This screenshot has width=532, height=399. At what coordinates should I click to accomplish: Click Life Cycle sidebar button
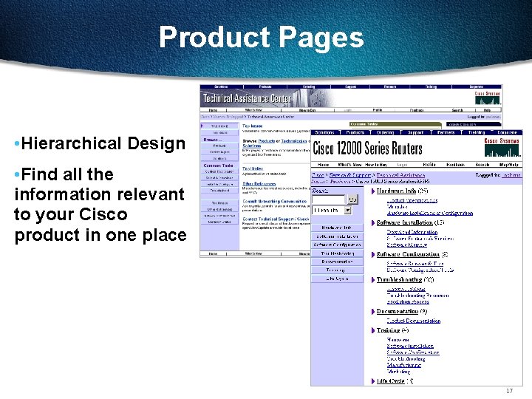pos(337,279)
